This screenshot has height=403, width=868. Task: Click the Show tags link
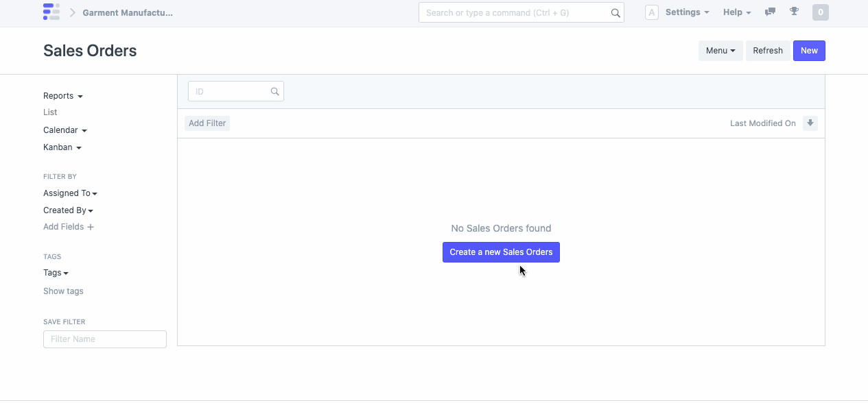point(63,291)
